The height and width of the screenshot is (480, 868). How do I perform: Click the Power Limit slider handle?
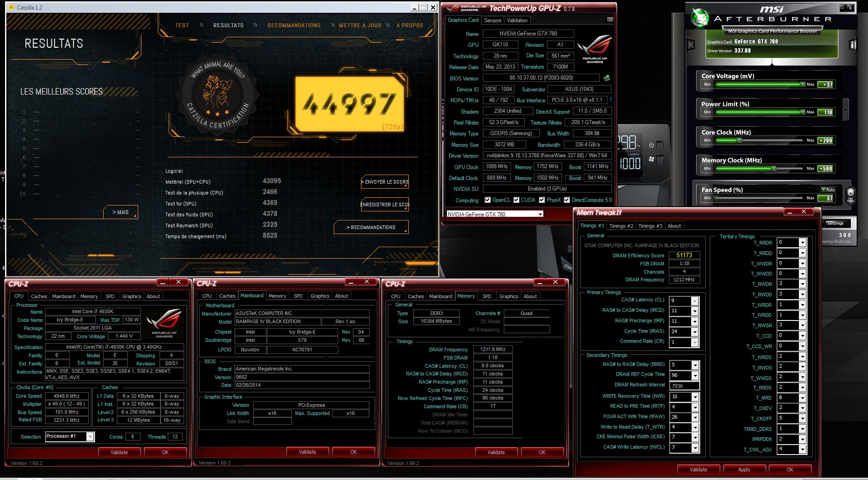pyautogui.click(x=803, y=112)
